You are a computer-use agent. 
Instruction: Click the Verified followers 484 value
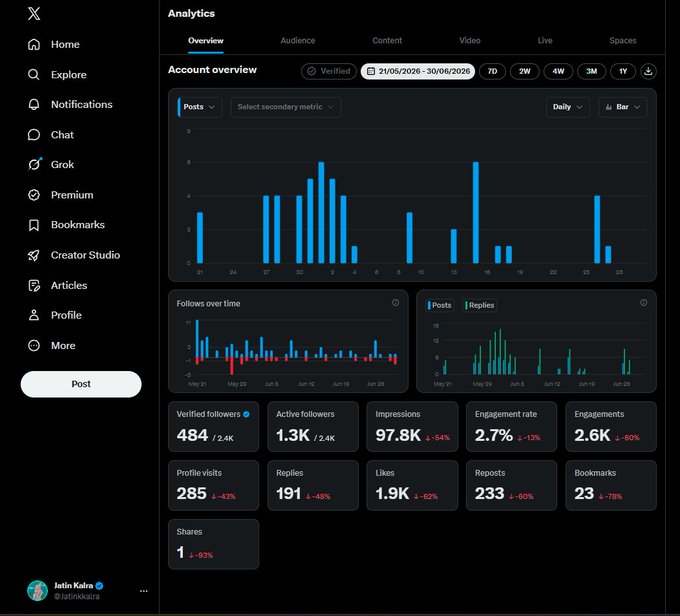click(x=192, y=435)
